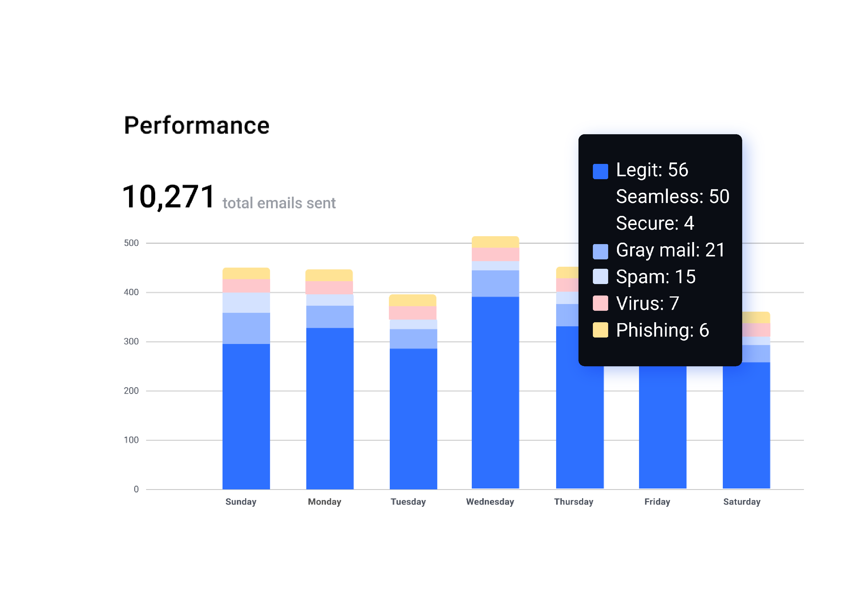Click the Gray mail color swatch
This screenshot has width=868, height=606.
pos(600,251)
